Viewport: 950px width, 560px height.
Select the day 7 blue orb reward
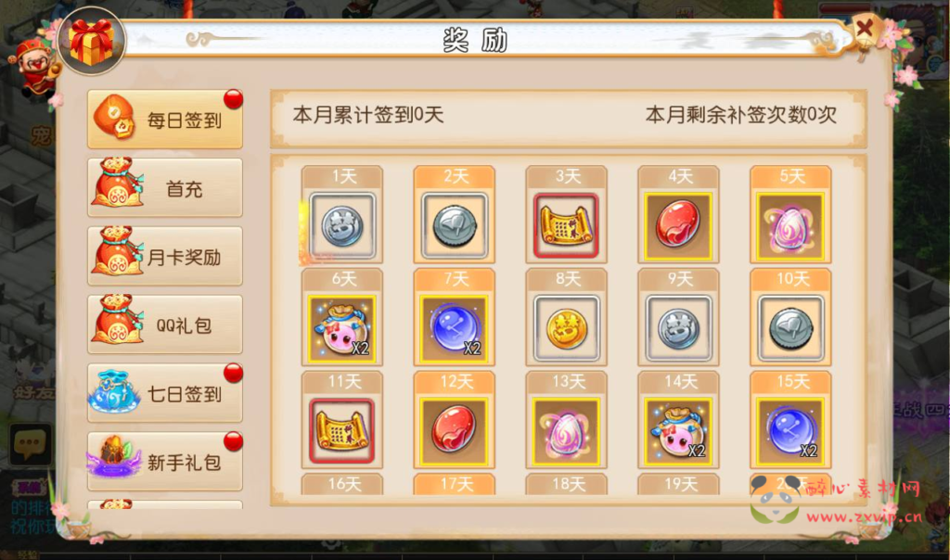pos(454,329)
